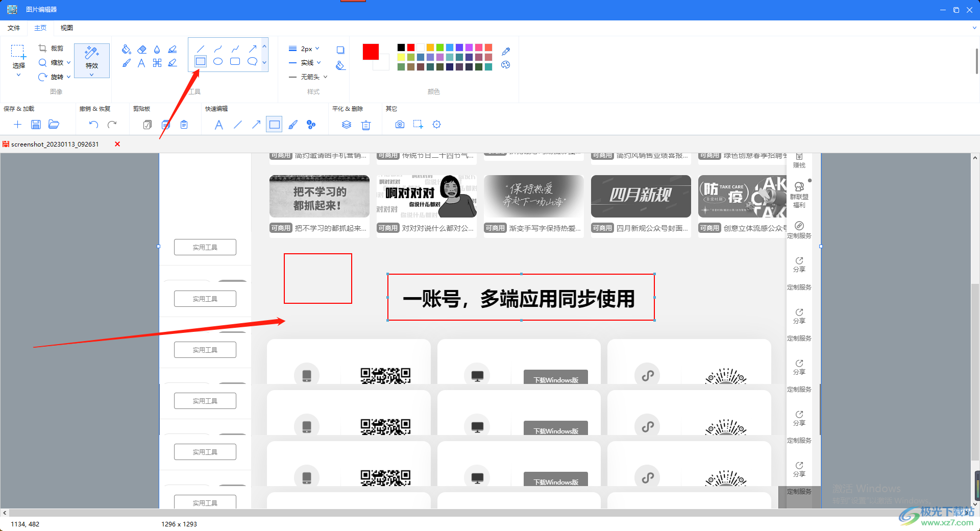Click the delete trash icon

click(x=366, y=125)
